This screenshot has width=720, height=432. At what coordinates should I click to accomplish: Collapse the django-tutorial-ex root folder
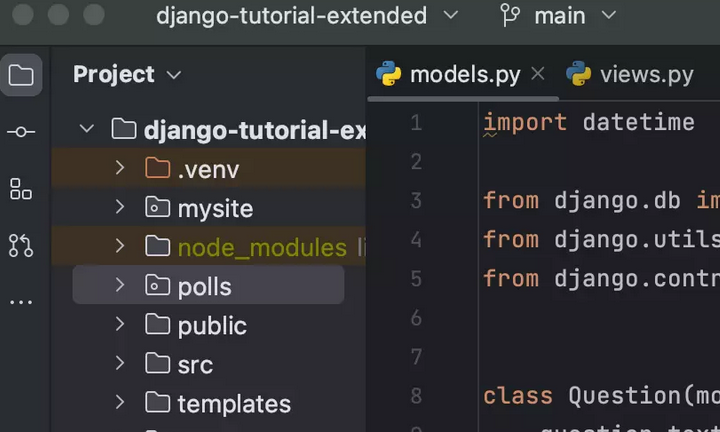tap(87, 129)
